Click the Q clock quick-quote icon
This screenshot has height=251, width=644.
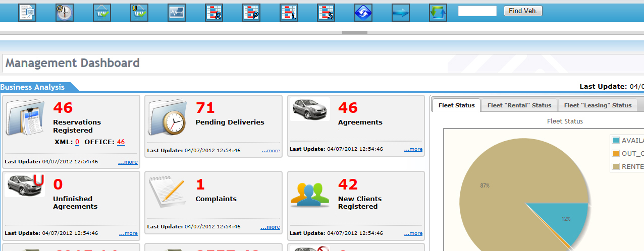click(65, 13)
